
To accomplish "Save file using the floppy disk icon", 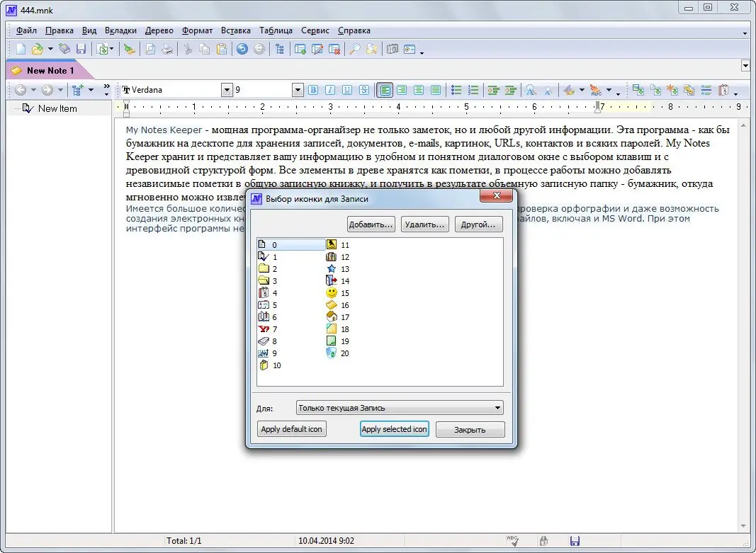I will point(81,49).
